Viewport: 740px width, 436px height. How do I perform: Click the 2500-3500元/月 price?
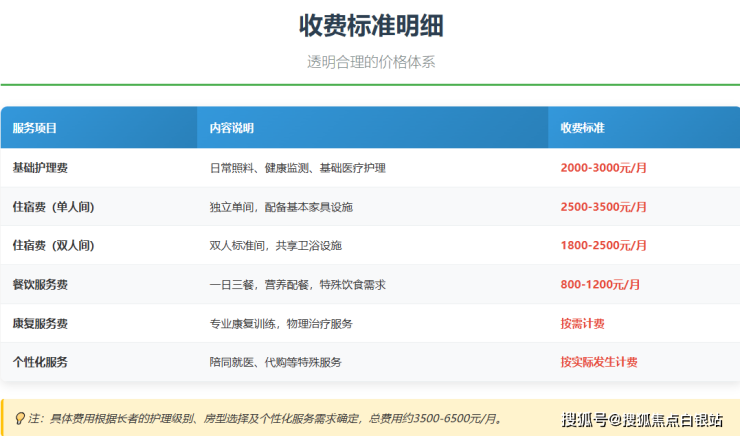pos(603,207)
